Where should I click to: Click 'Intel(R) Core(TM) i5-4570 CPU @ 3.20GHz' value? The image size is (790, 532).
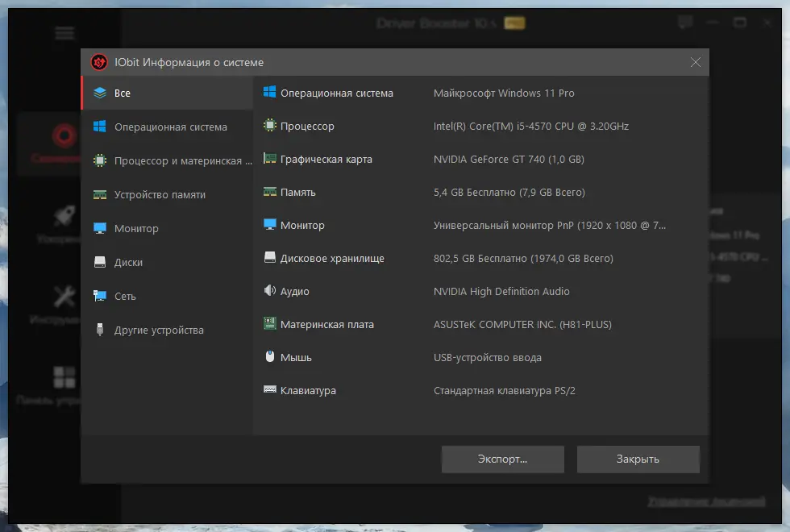tap(531, 126)
